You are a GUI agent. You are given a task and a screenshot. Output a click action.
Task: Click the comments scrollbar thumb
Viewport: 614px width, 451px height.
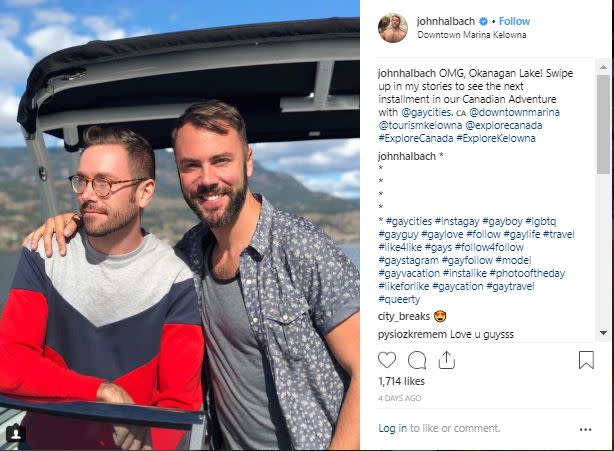(603, 124)
